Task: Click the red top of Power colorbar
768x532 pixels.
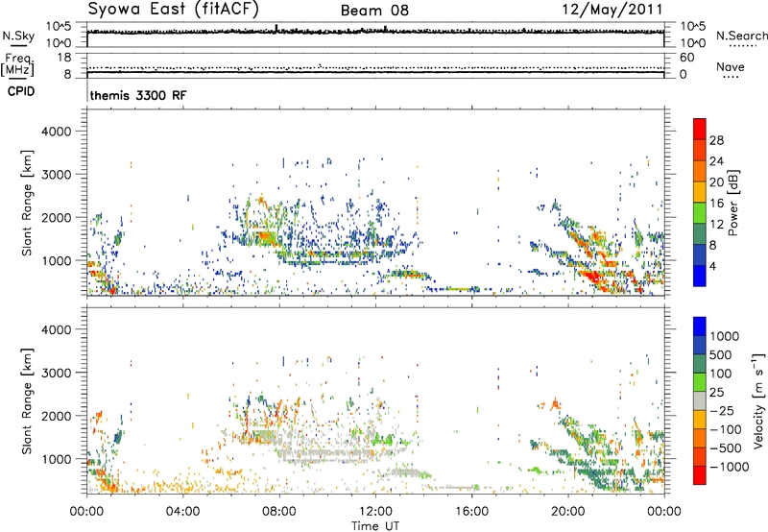Action: pyautogui.click(x=700, y=129)
